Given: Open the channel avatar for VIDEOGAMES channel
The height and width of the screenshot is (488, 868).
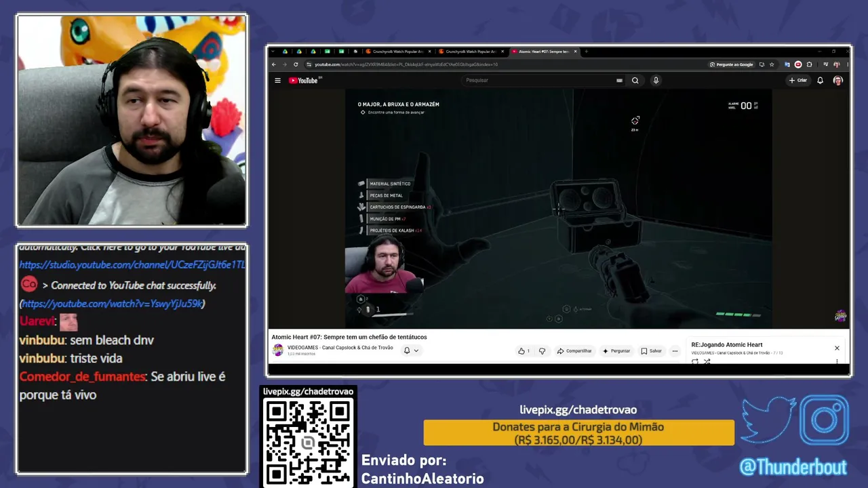Looking at the screenshot, I should (x=278, y=350).
